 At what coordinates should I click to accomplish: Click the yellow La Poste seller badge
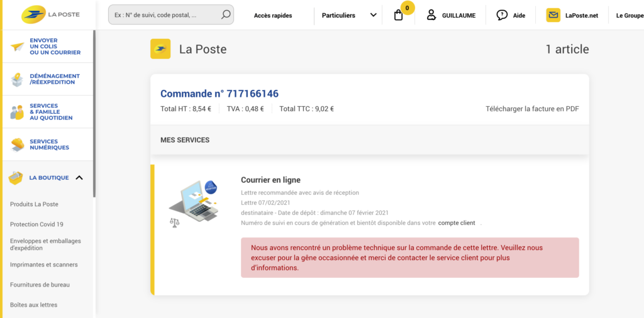(160, 49)
